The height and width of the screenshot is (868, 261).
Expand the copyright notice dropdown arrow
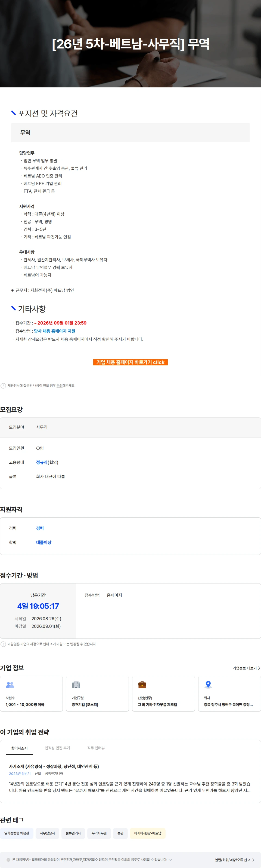pos(170,860)
